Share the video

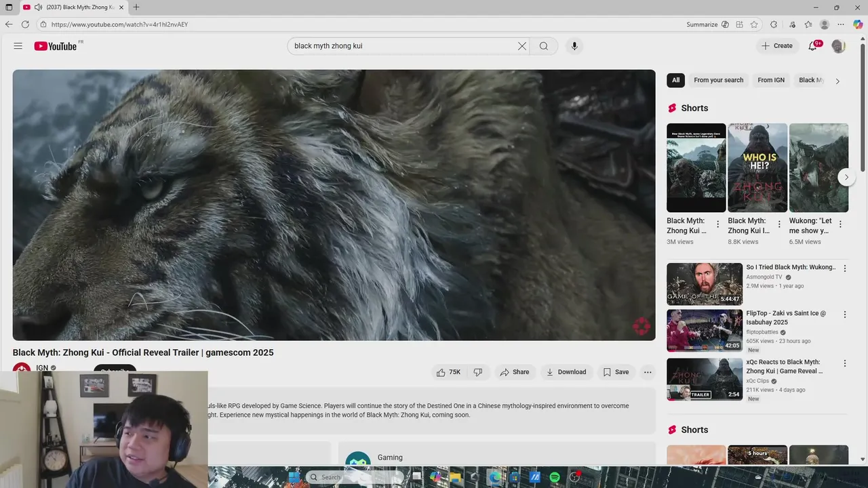515,372
